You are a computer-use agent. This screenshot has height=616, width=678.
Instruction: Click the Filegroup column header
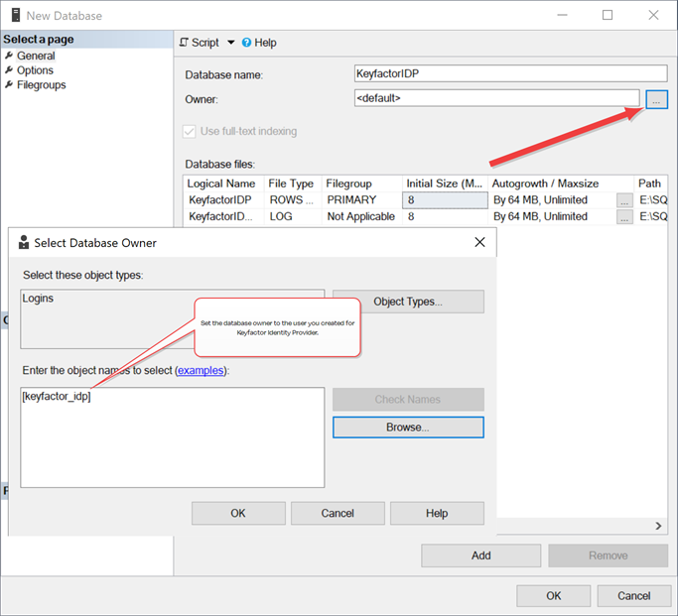tap(362, 184)
